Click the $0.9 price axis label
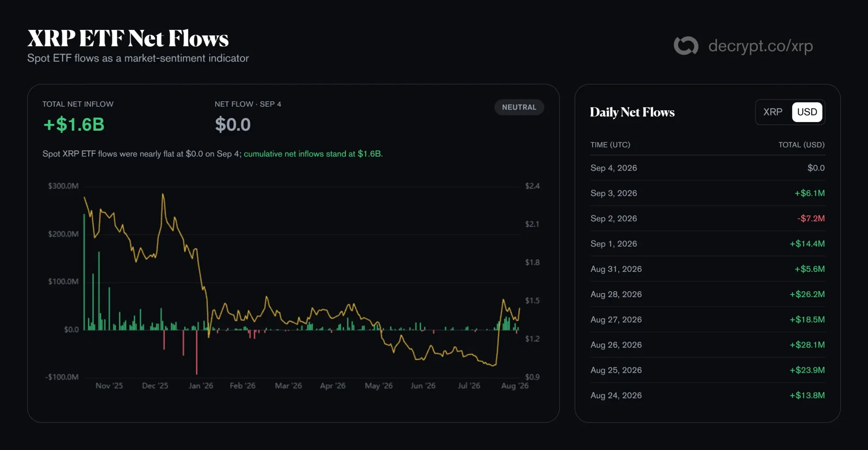 (x=532, y=377)
